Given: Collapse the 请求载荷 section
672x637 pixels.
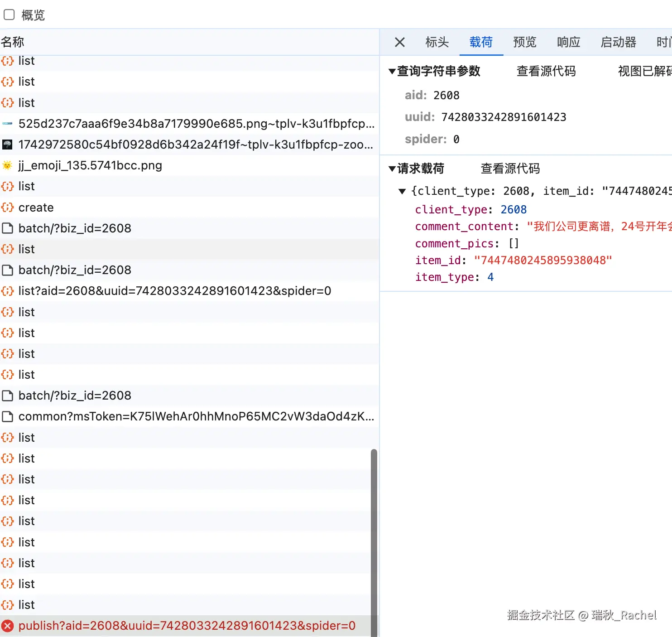Looking at the screenshot, I should click(x=392, y=169).
